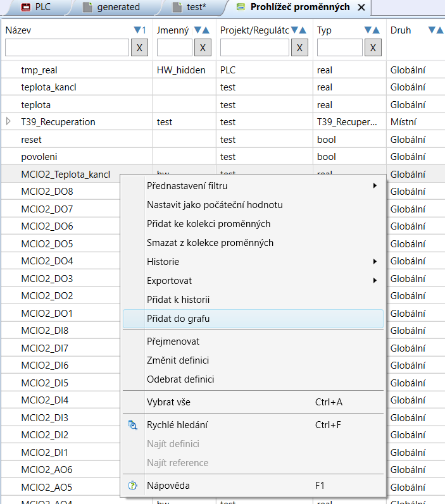Select Odebrat definici

[253, 379]
